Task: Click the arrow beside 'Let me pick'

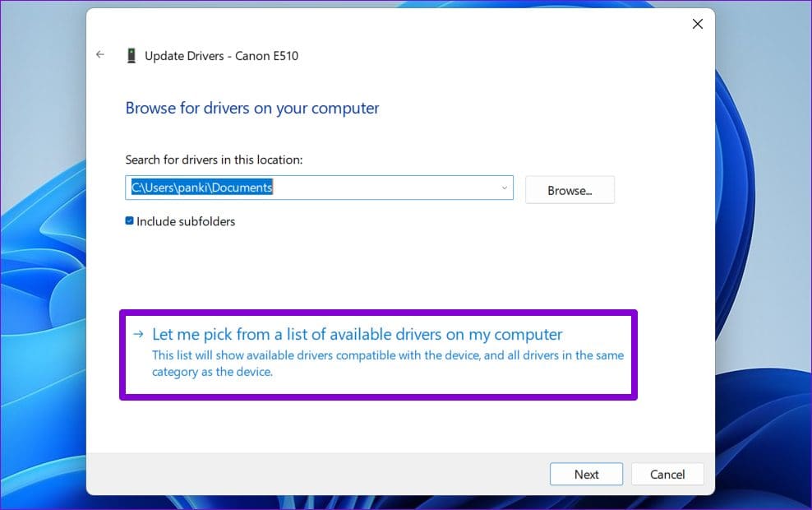Action: [x=138, y=334]
